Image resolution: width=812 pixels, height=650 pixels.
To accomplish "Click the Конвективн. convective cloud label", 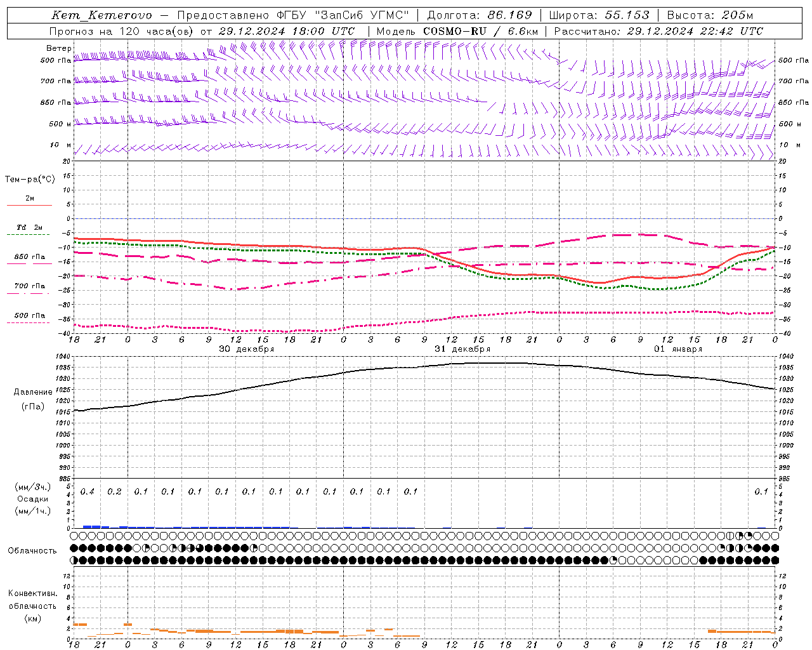I will click(32, 594).
